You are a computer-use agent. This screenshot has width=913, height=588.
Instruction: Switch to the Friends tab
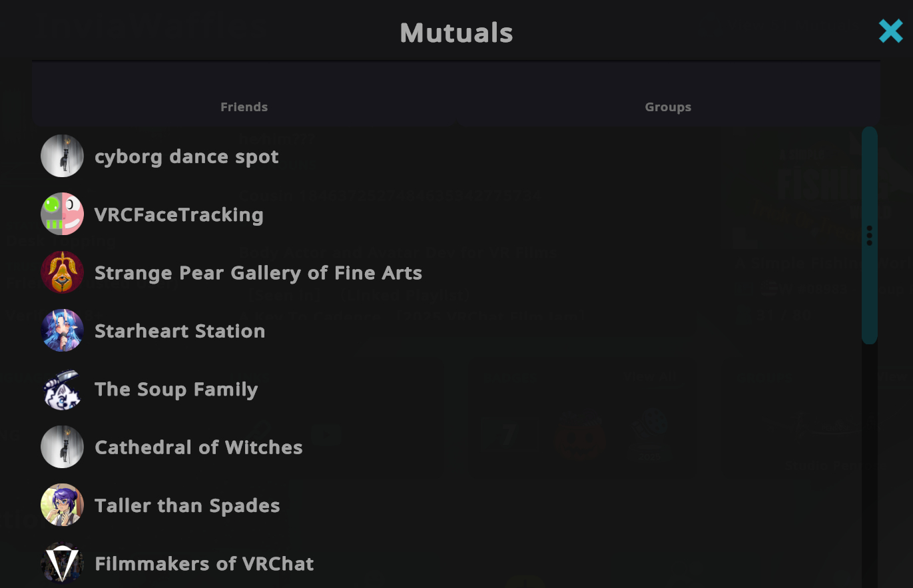coord(244,107)
